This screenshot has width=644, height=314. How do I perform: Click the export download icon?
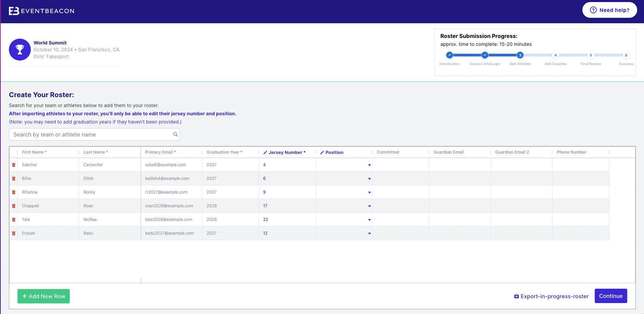(x=516, y=296)
